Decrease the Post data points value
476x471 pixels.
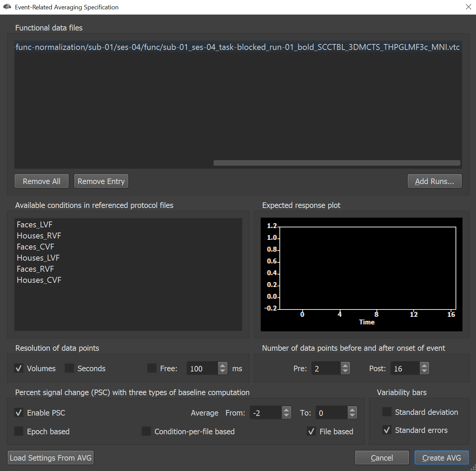424,371
